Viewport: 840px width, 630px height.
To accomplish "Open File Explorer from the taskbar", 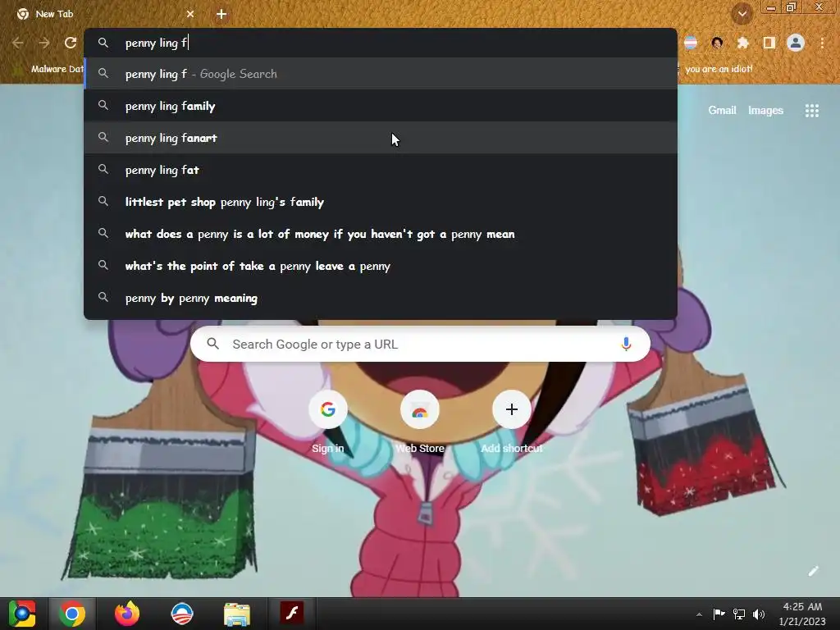I will (x=237, y=614).
